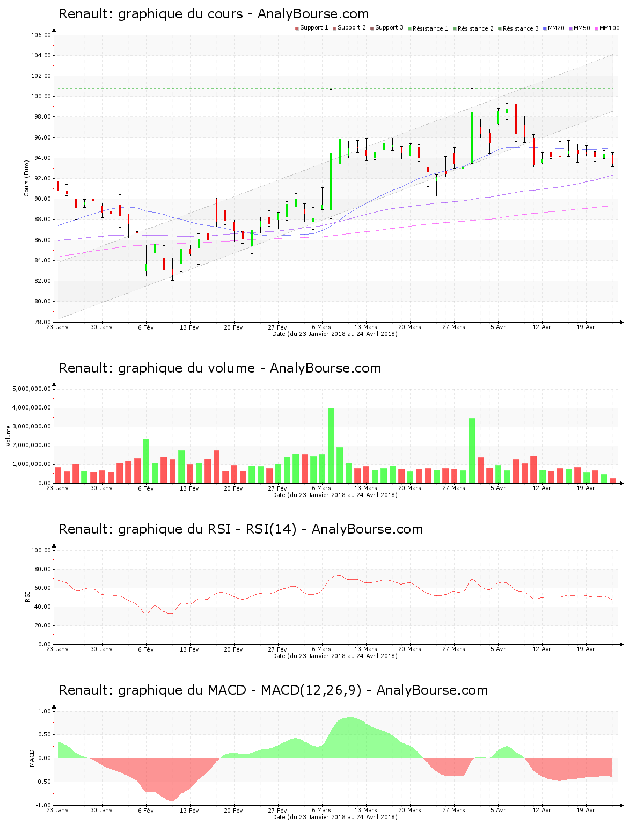The height and width of the screenshot is (832, 644).
Task: Click the tall green volume bar at 6 Fév
Action: tap(146, 461)
